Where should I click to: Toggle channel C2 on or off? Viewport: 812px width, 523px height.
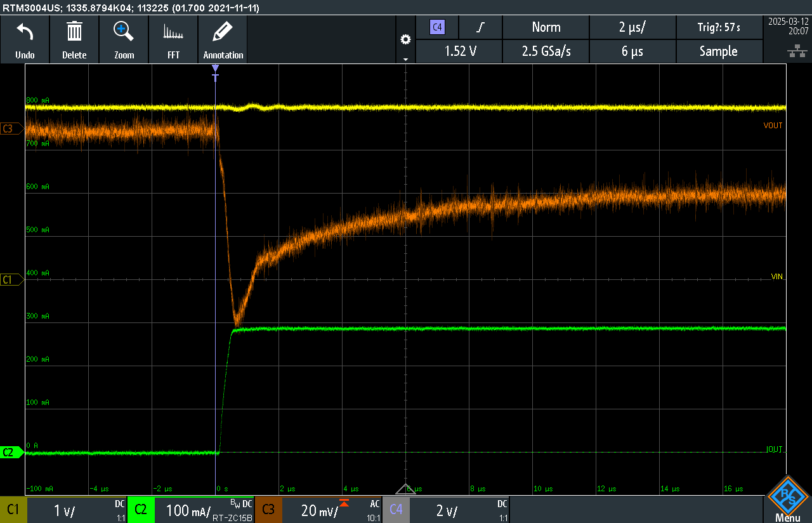coord(141,510)
